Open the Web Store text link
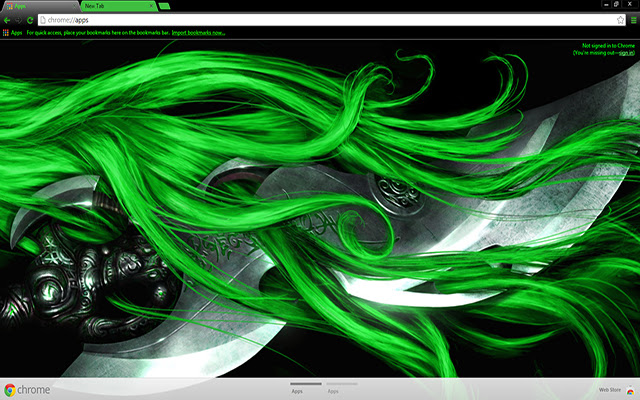 [609, 390]
